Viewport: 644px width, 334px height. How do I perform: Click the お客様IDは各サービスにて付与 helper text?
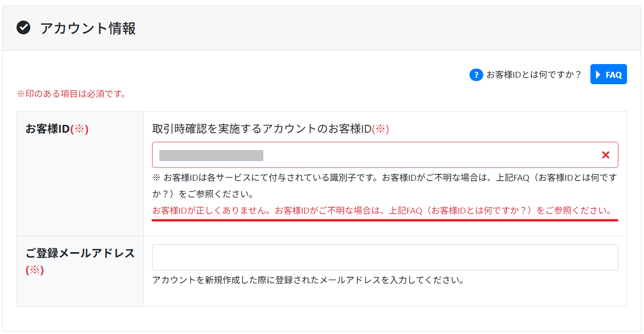tap(385, 186)
